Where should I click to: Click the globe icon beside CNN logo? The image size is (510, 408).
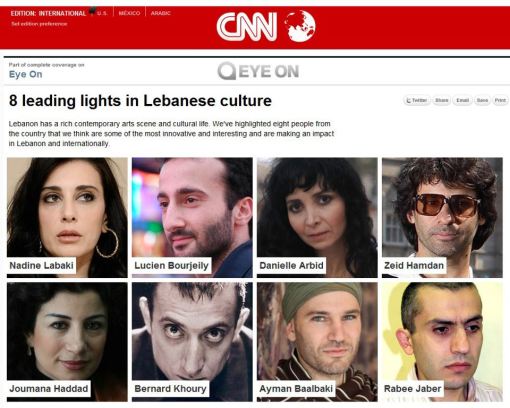tap(300, 26)
